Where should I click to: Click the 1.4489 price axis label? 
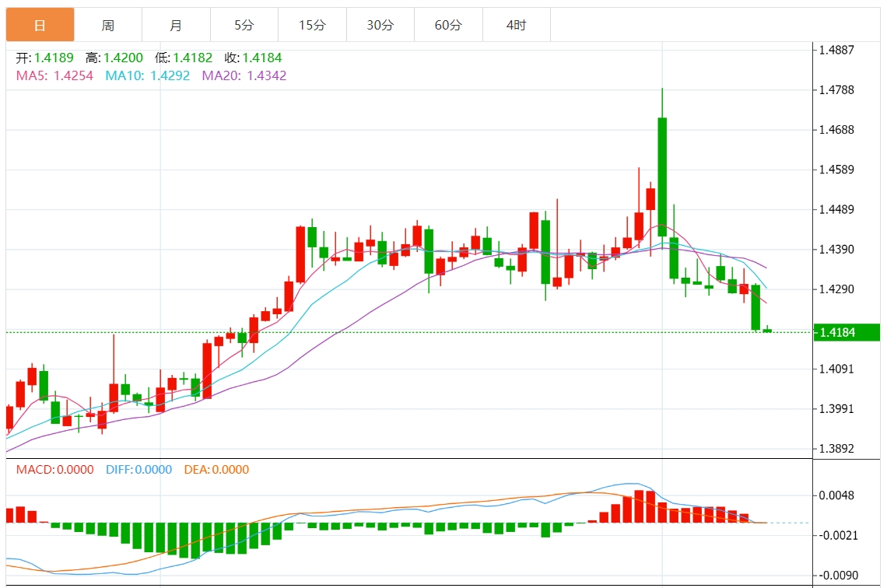[836, 210]
